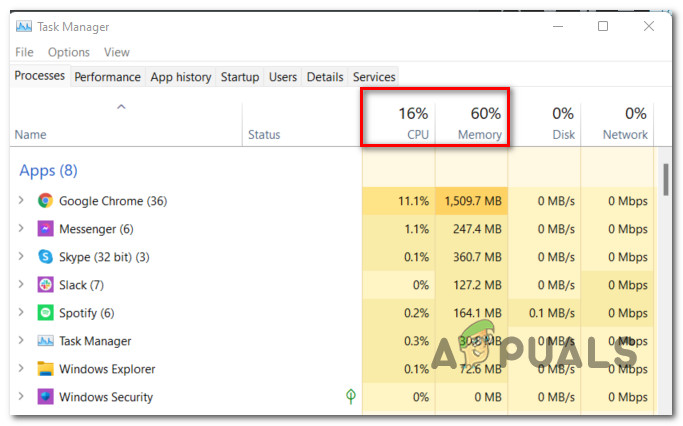Click the Google Chrome app icon
Image resolution: width=683 pixels, height=426 pixels.
tap(45, 201)
